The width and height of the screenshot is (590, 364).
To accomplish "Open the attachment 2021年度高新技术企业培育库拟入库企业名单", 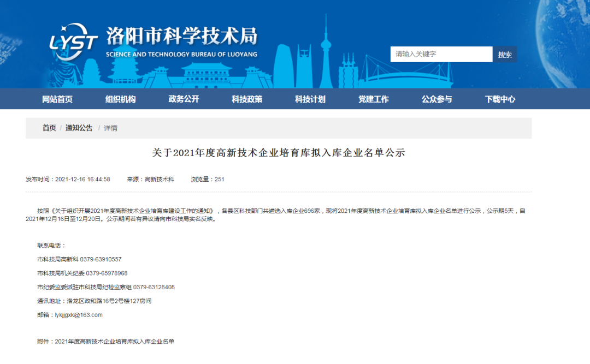I will [114, 342].
